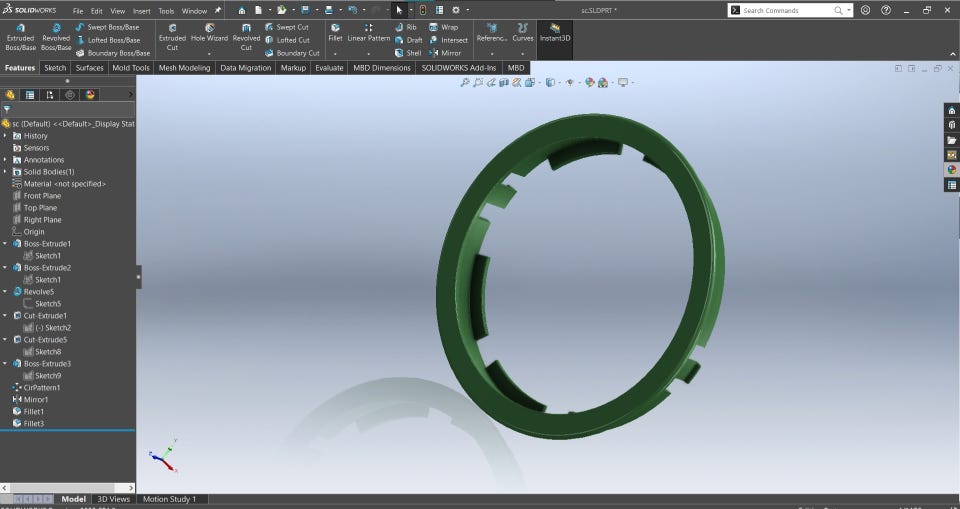Open the Linear Pattern dropdown arrow

[369, 53]
